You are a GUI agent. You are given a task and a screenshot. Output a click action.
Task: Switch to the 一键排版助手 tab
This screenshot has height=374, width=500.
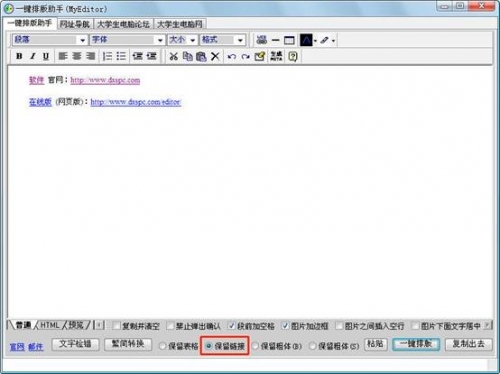coord(30,23)
